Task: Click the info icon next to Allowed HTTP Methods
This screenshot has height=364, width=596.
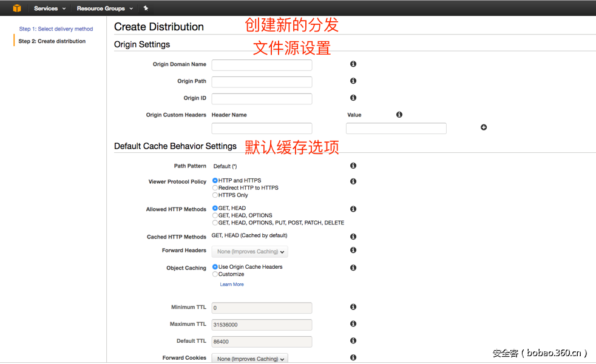Action: coord(353,208)
